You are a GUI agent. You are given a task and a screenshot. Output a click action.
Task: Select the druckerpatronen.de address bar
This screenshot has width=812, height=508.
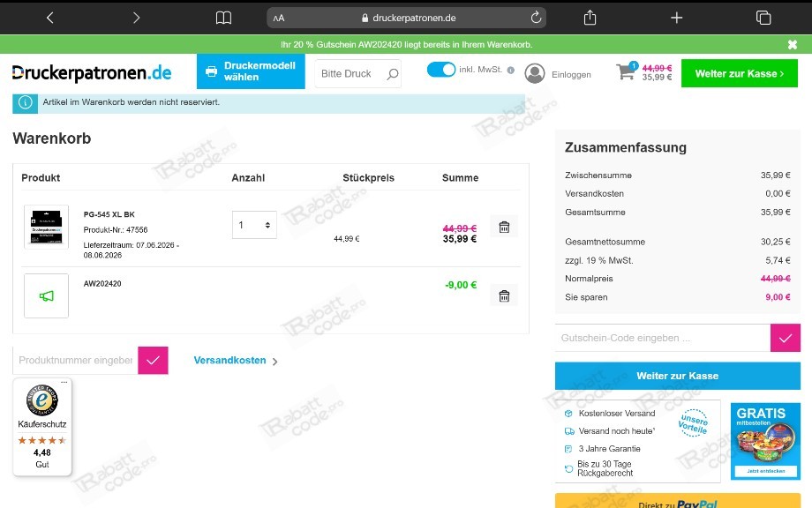407,19
